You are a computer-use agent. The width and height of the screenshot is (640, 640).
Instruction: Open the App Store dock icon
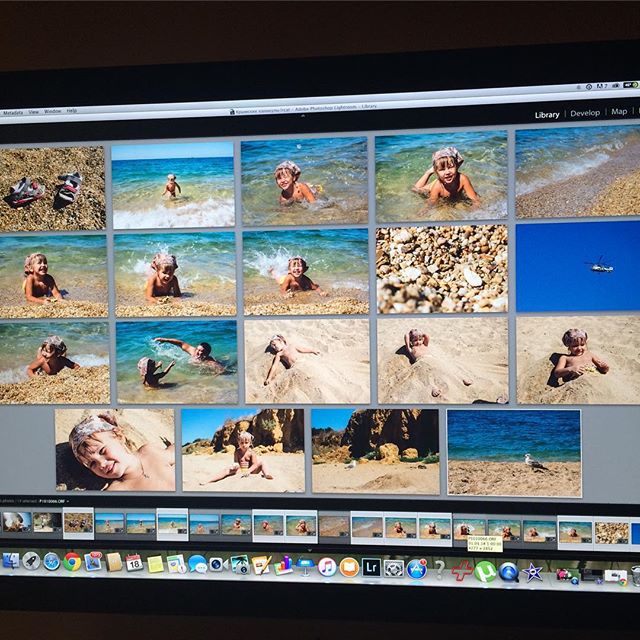[417, 568]
